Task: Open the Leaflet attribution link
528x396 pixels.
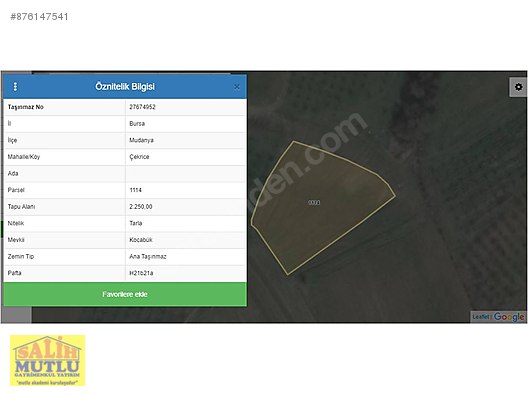Action: tap(480, 317)
